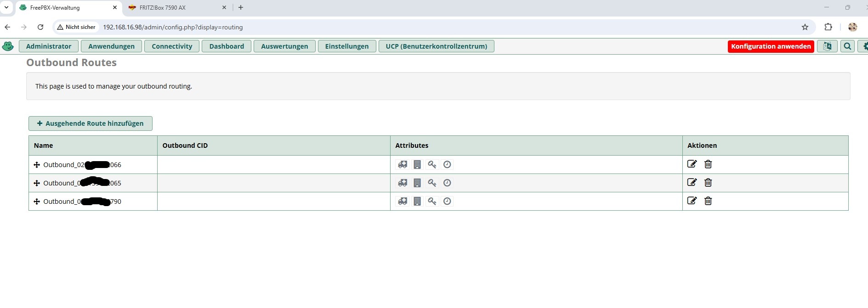This screenshot has height=308, width=868.
Task: Open the Einstellungen menu
Action: point(347,46)
